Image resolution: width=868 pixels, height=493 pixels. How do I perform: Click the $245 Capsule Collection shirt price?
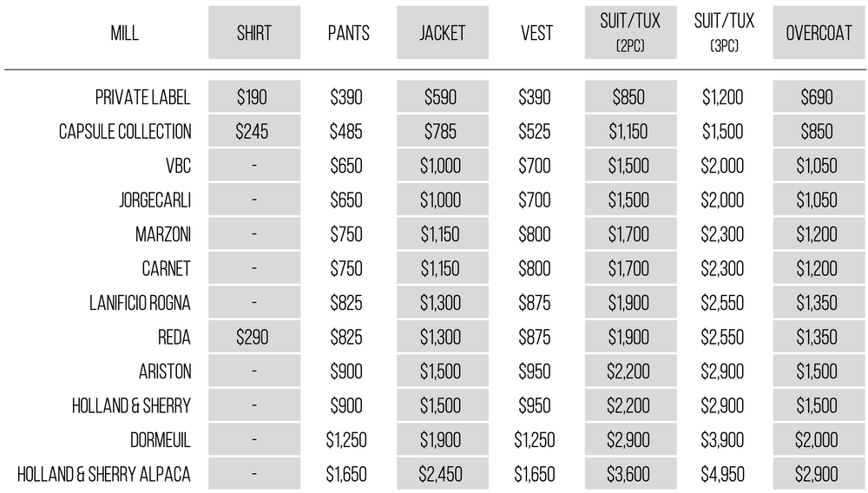coord(253,132)
